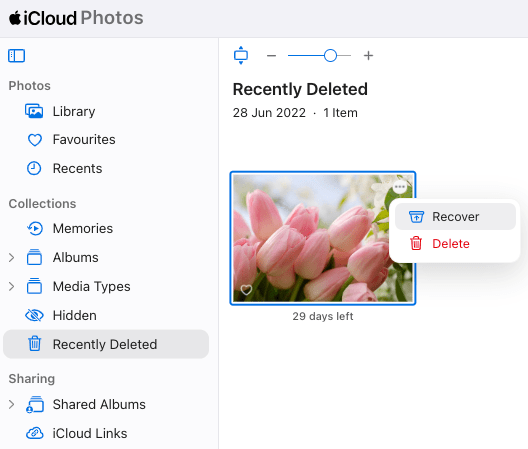Viewport: 528px width, 449px height.
Task: Click the 'Recently Deleted' page heading
Action: 300,89
